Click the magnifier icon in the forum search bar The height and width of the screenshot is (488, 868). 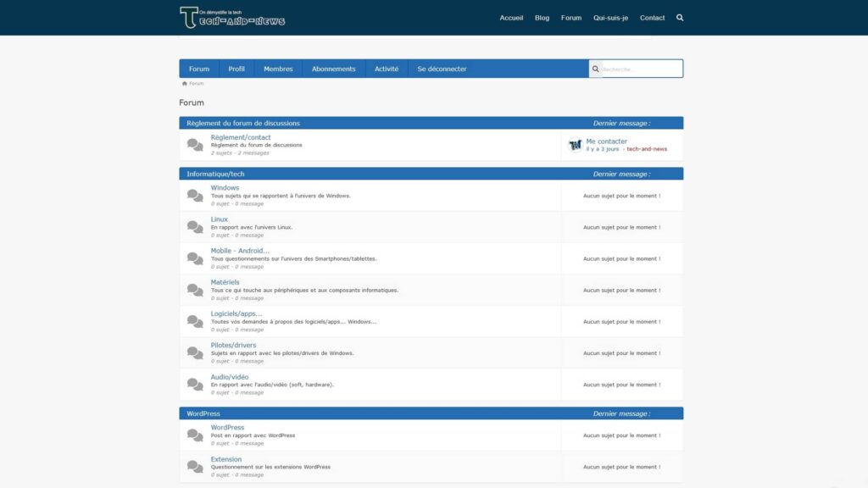point(596,68)
